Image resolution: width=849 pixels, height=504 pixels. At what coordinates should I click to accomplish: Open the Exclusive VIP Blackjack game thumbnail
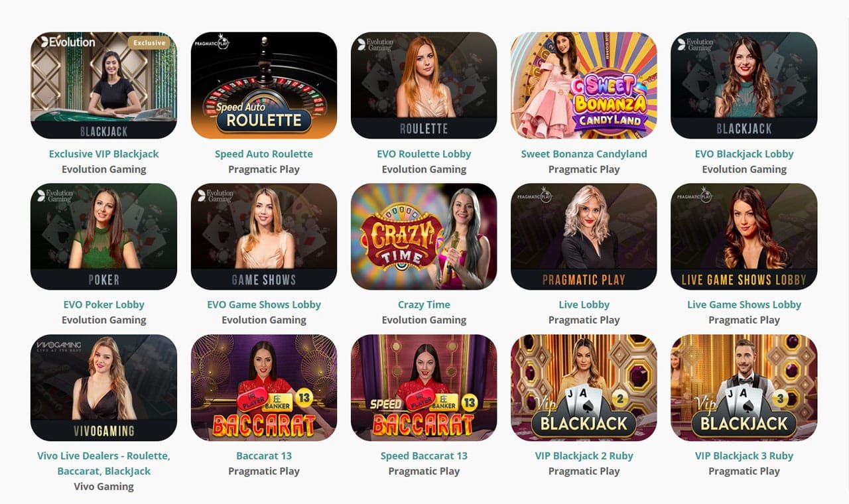[103, 86]
